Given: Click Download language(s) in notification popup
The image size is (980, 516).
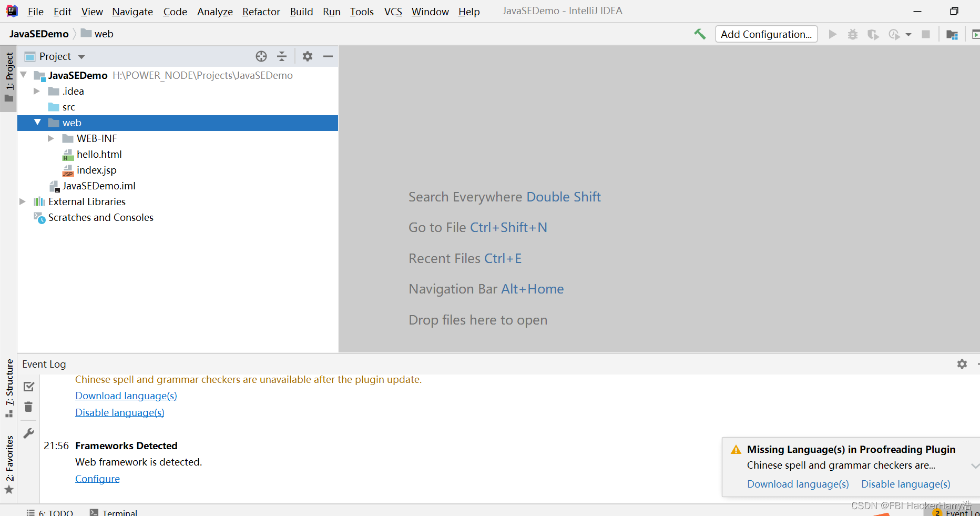Looking at the screenshot, I should (x=798, y=484).
